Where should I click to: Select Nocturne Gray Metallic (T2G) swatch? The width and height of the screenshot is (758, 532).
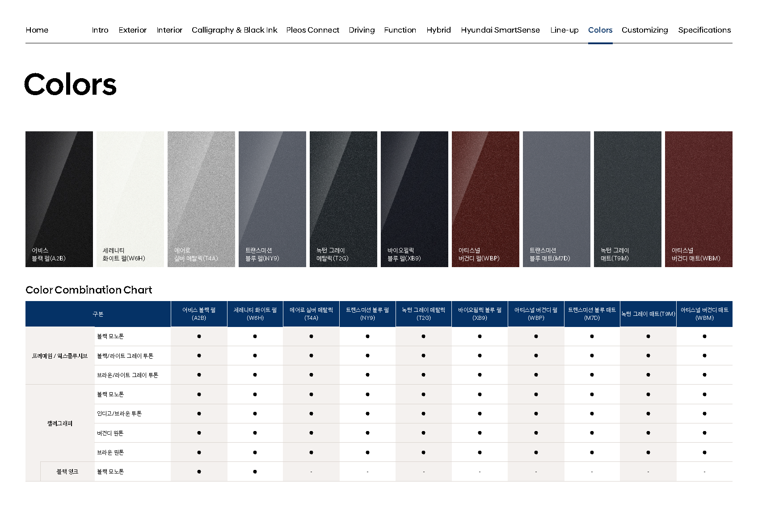343,199
